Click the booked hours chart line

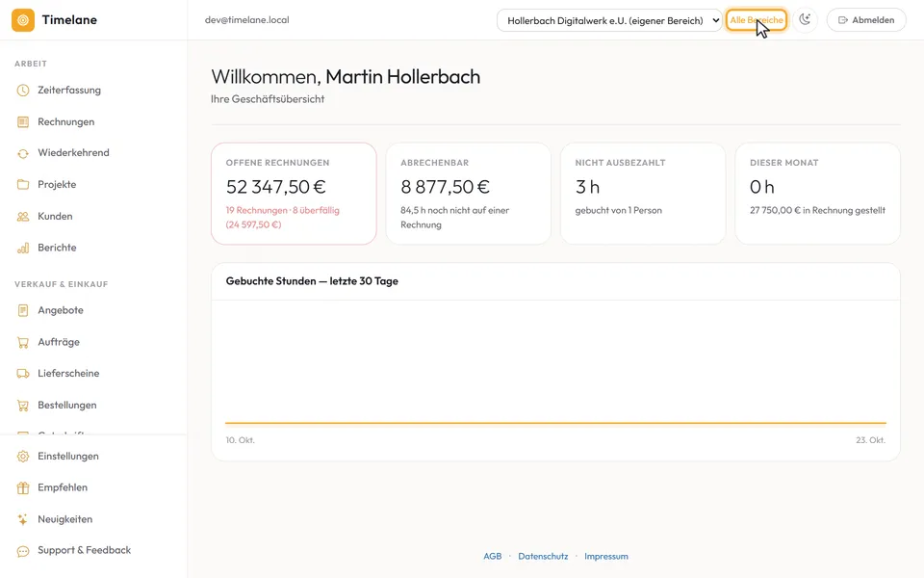point(555,423)
